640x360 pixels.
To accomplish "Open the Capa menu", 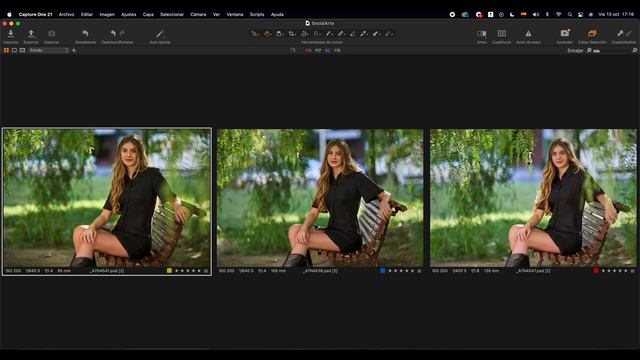I will (x=148, y=14).
